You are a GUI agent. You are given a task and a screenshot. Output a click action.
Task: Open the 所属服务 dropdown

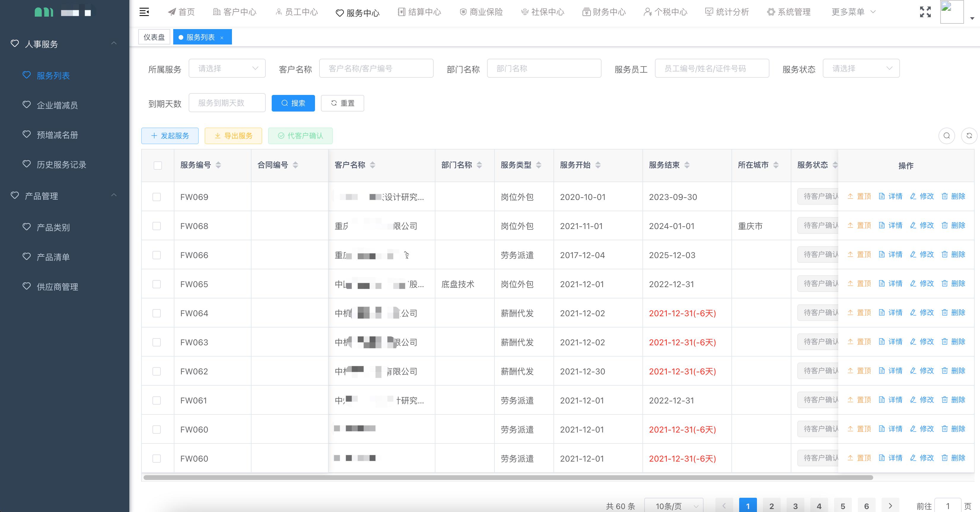(x=227, y=68)
